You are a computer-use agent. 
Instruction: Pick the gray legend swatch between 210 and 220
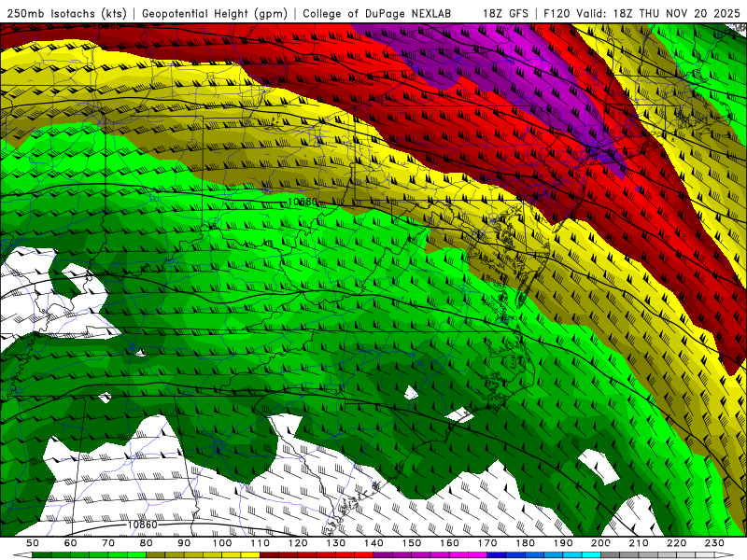[658, 555]
